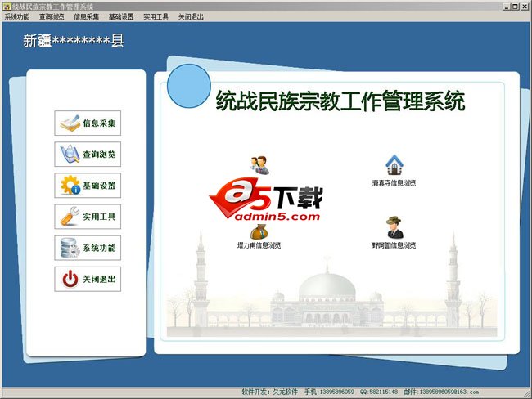532x399 pixels.
Task: Click the 关闭退出 power button in sidebar
Action: click(88, 279)
